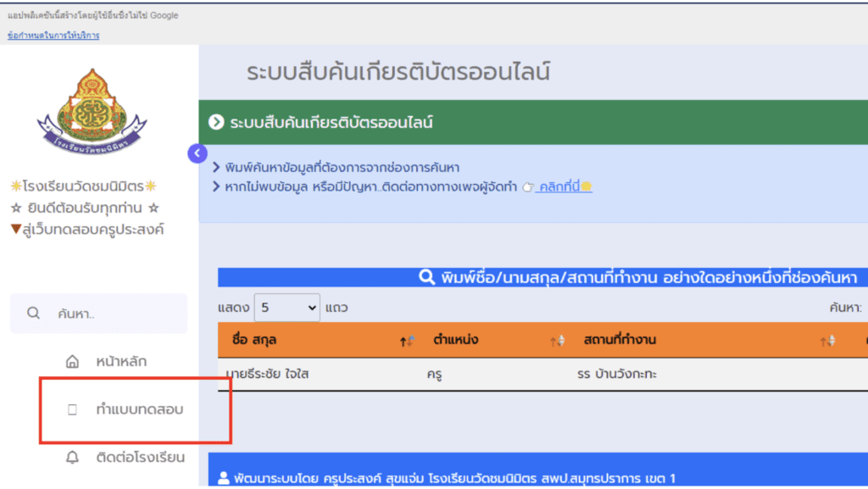Click the sidebar search magnifier icon

point(34,313)
